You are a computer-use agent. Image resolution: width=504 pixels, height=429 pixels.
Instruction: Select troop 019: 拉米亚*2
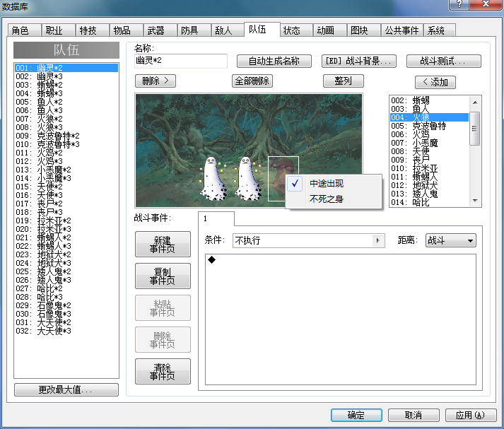[66, 221]
